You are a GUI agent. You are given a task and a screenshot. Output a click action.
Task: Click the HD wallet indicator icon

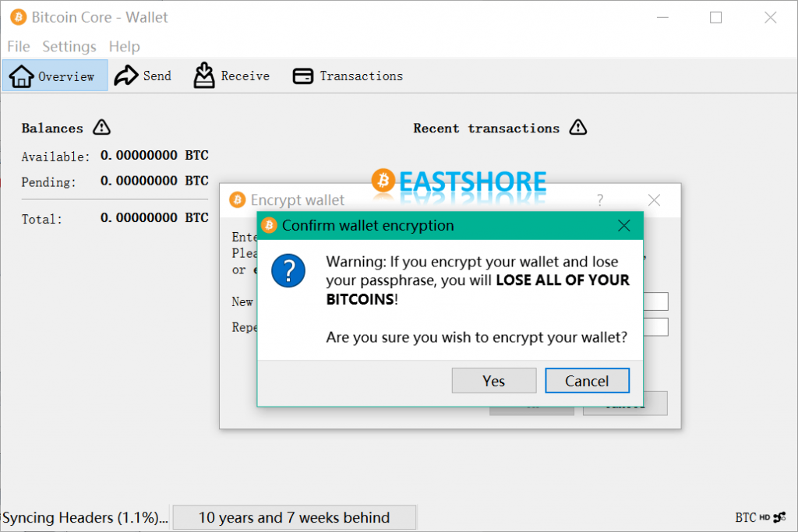click(x=764, y=517)
